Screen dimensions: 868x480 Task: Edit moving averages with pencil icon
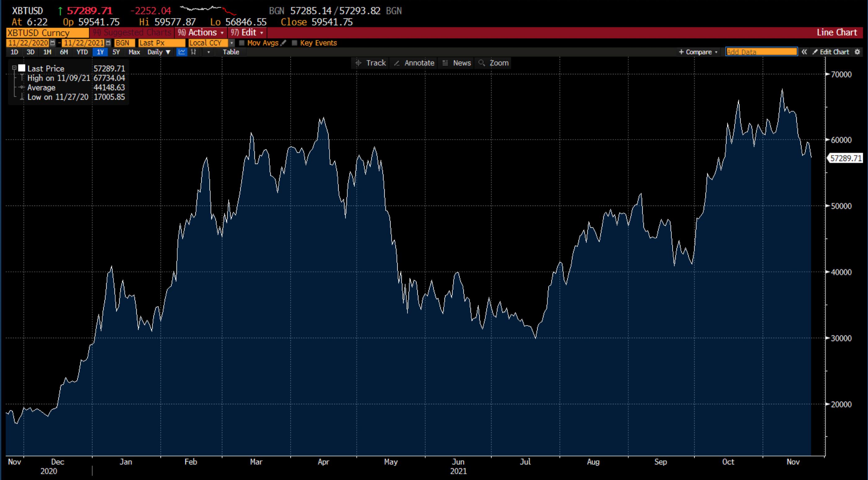tap(283, 43)
